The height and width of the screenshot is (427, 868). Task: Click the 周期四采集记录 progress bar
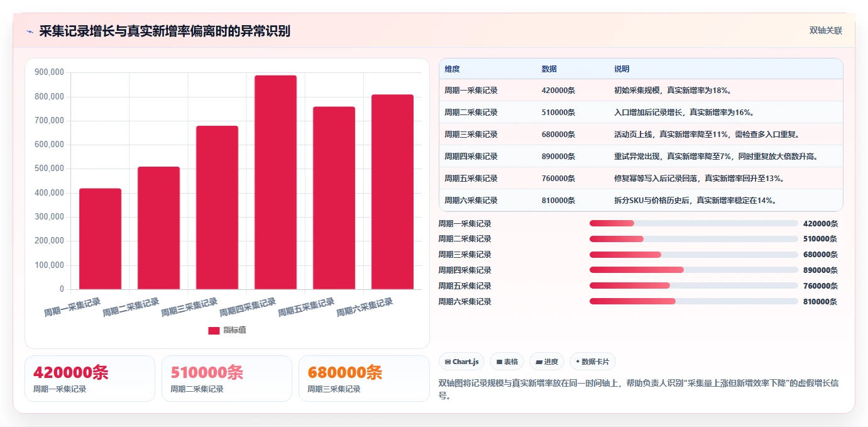(693, 270)
